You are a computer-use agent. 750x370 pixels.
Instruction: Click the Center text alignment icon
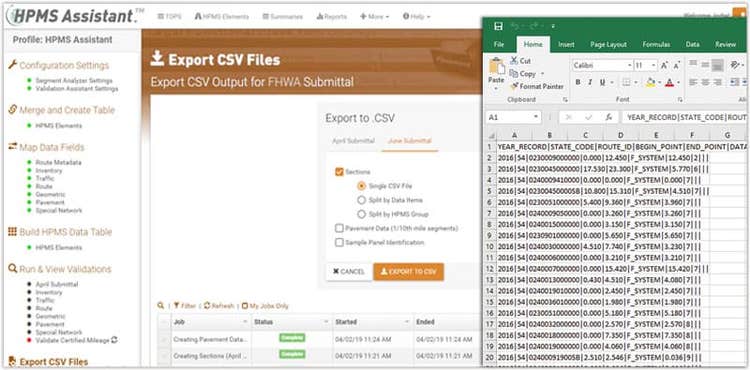706,82
